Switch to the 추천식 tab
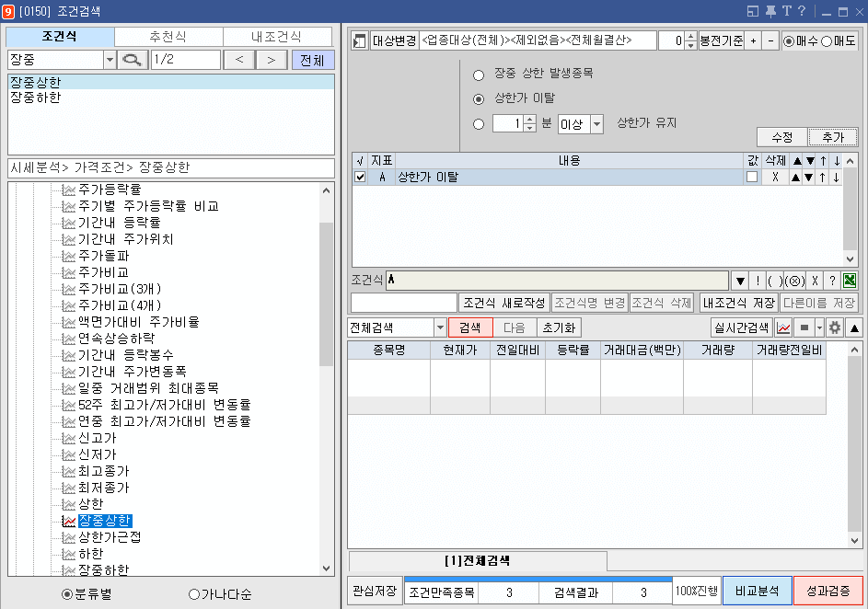This screenshot has height=609, width=868. (169, 36)
